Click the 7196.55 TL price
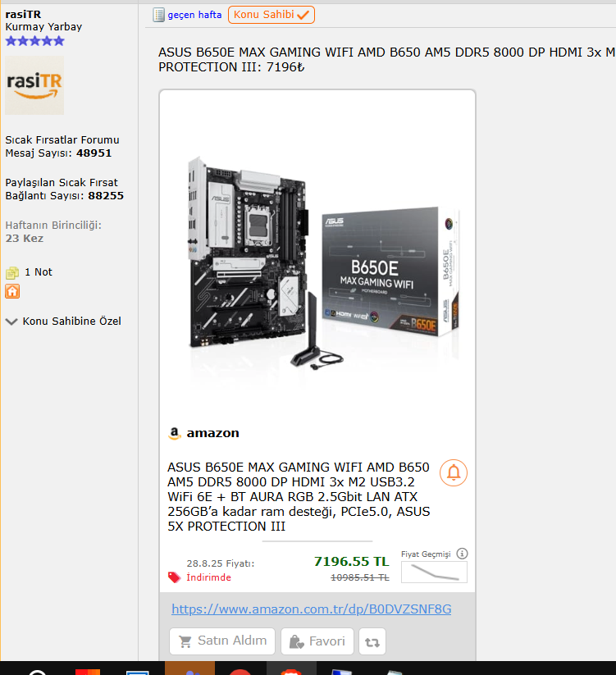This screenshot has width=616, height=675. pyautogui.click(x=351, y=561)
